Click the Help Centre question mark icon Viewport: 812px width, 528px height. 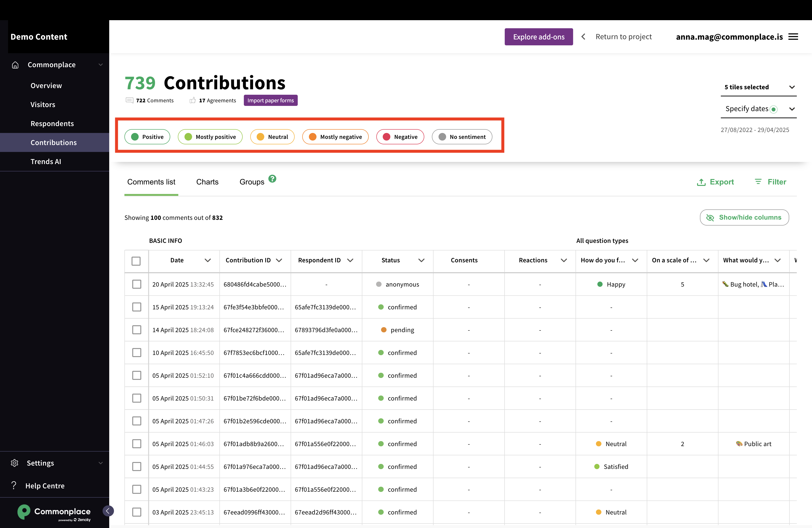[x=14, y=485]
